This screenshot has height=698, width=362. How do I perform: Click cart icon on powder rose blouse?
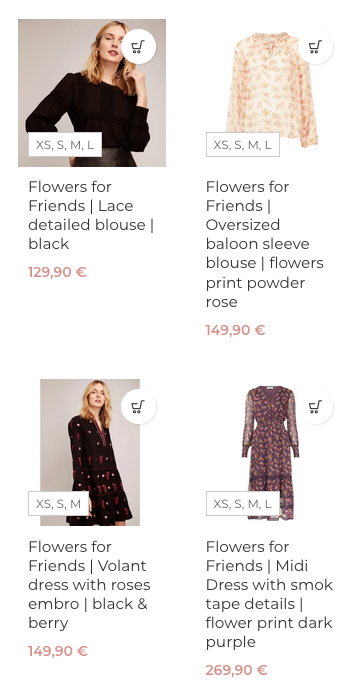(315, 46)
